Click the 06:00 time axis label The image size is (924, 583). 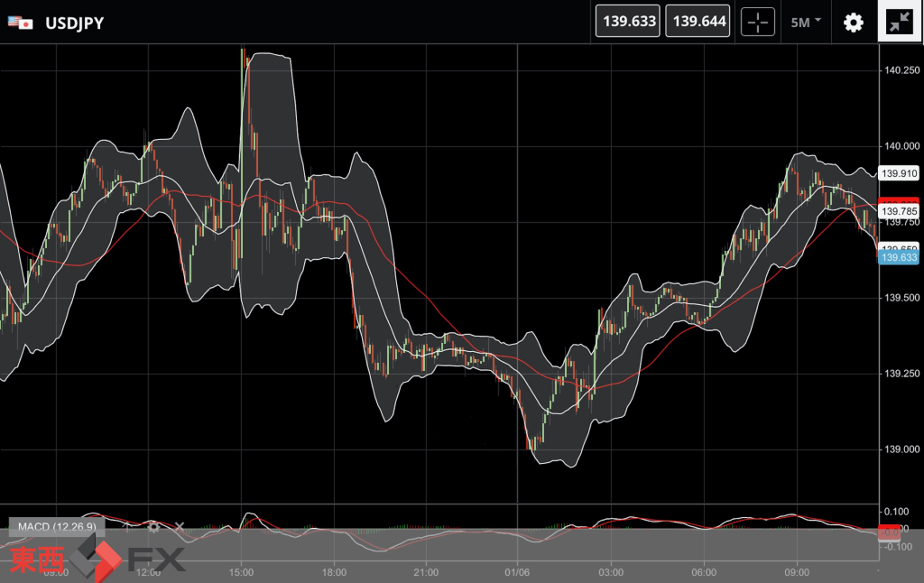pyautogui.click(x=704, y=572)
